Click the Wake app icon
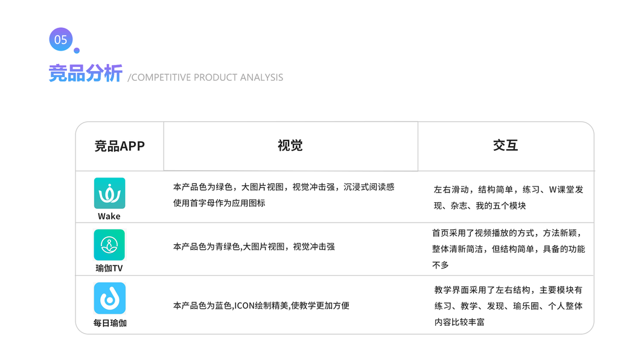Image resolution: width=644 pixels, height=362 pixels. (x=109, y=193)
